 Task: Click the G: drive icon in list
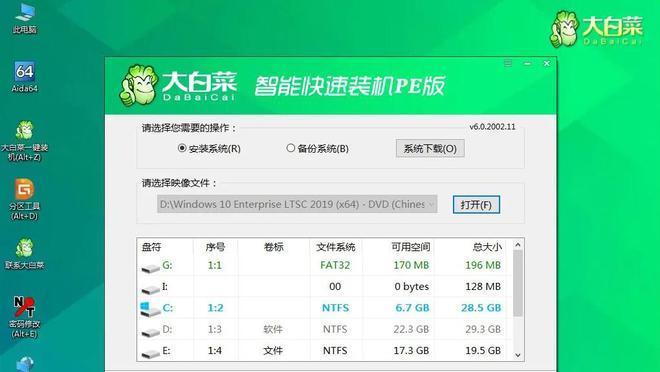150,267
